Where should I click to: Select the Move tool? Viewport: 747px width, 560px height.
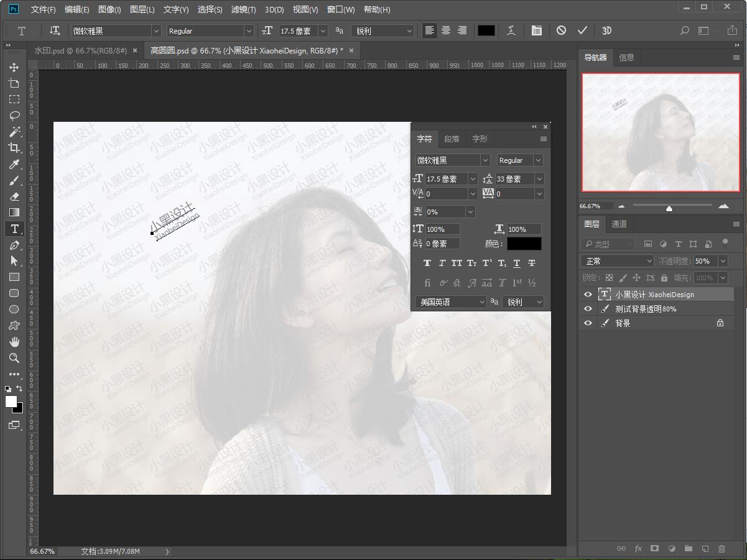(14, 67)
